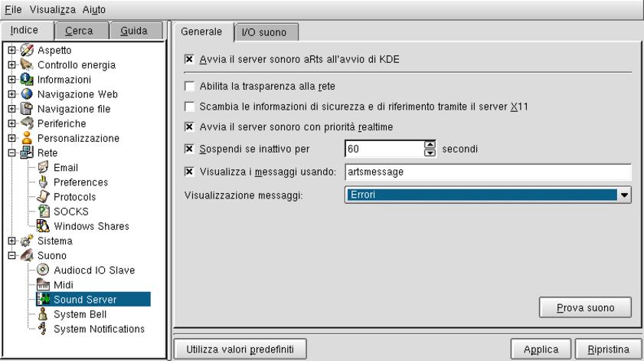644x361 pixels.
Task: Open the System Notifications icon entry
Action: pos(44,329)
